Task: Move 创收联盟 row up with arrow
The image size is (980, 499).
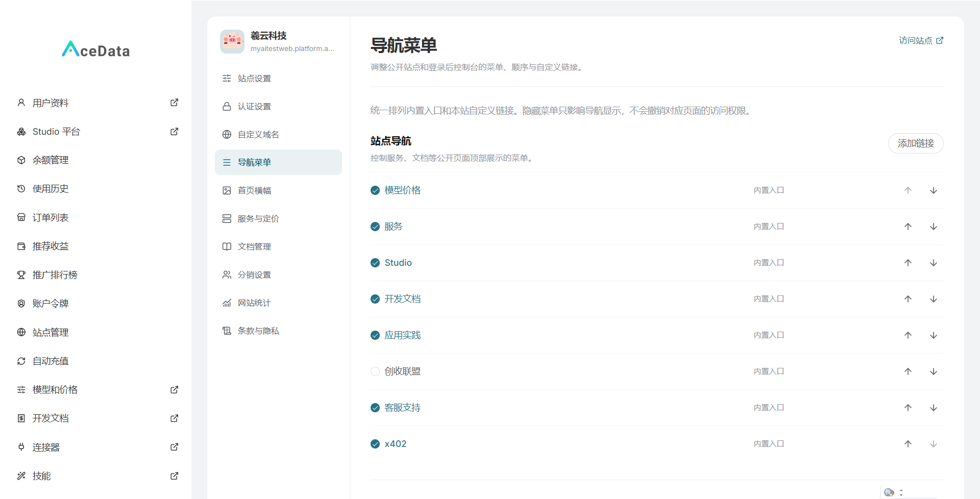Action: tap(908, 371)
